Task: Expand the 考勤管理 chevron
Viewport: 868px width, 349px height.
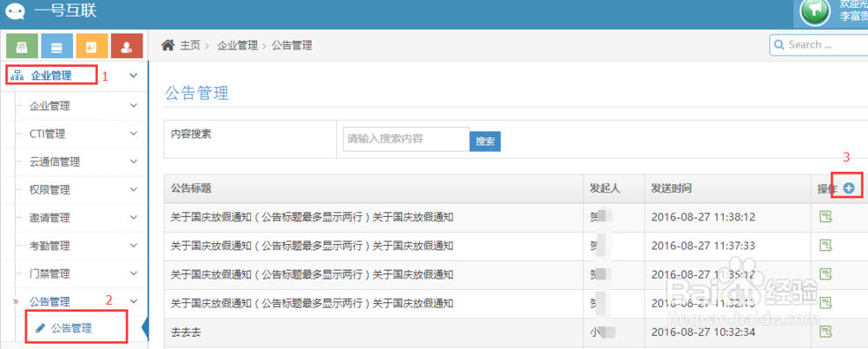Action: coord(134,246)
